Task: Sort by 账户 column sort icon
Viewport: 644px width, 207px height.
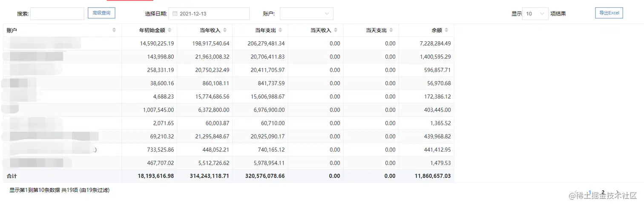Action: pyautogui.click(x=114, y=30)
